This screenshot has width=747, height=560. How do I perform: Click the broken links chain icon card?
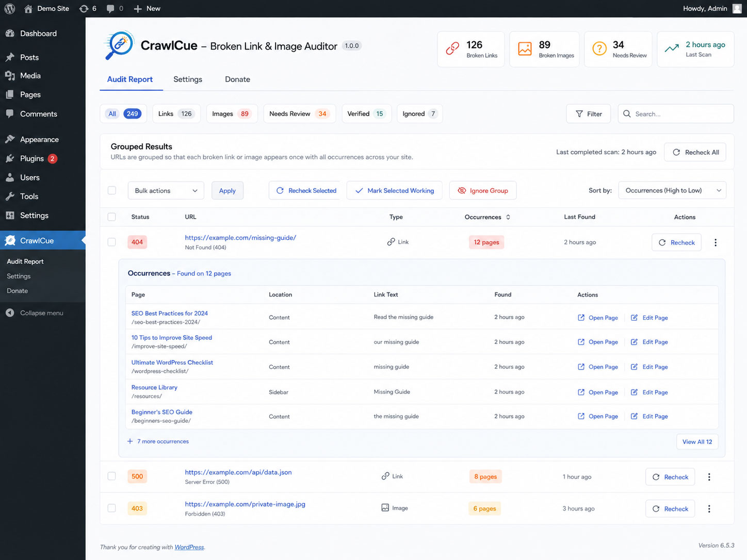pos(452,48)
